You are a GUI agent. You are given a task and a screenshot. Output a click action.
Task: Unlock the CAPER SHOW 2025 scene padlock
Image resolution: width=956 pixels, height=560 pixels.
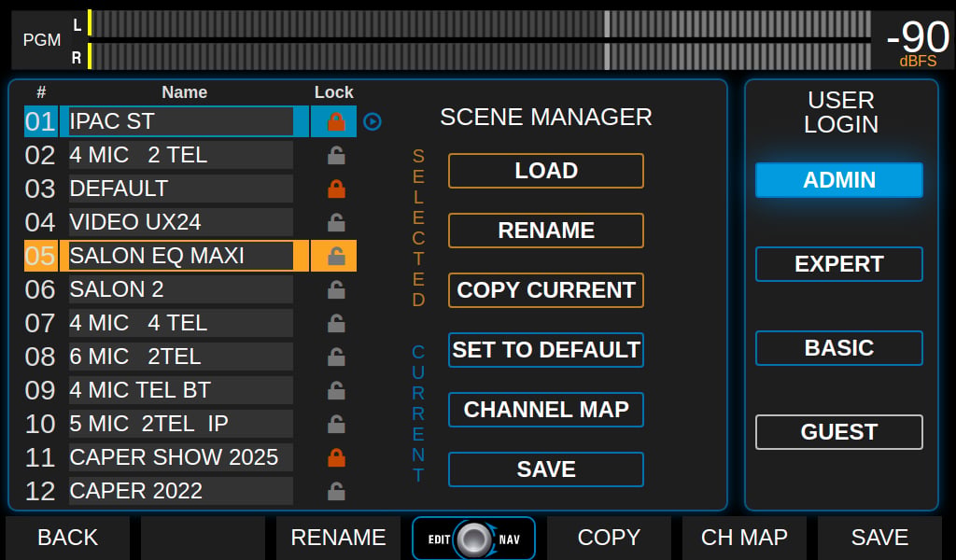pyautogui.click(x=336, y=457)
